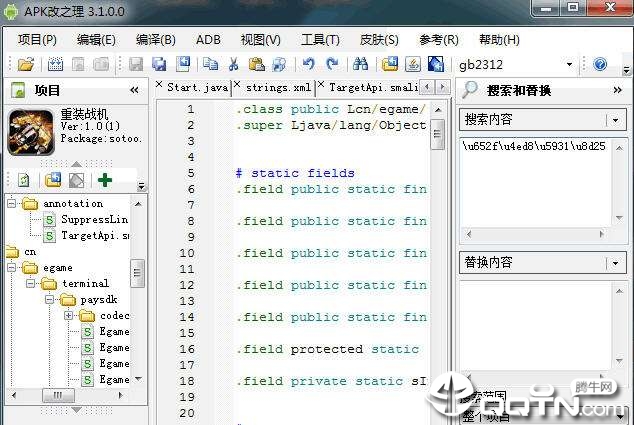634x425 pixels.
Task: Collapse the 项目 panel with double chevron
Action: [x=134, y=90]
